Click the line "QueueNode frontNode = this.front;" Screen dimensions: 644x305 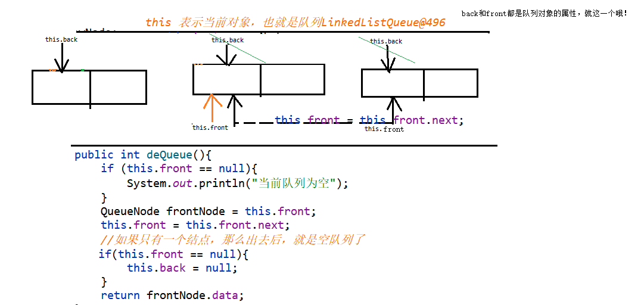[209, 211]
